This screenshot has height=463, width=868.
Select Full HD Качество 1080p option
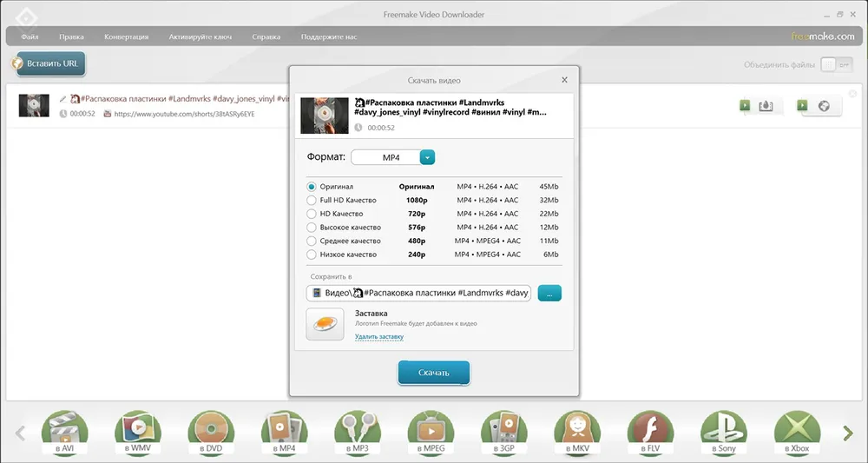pos(311,200)
